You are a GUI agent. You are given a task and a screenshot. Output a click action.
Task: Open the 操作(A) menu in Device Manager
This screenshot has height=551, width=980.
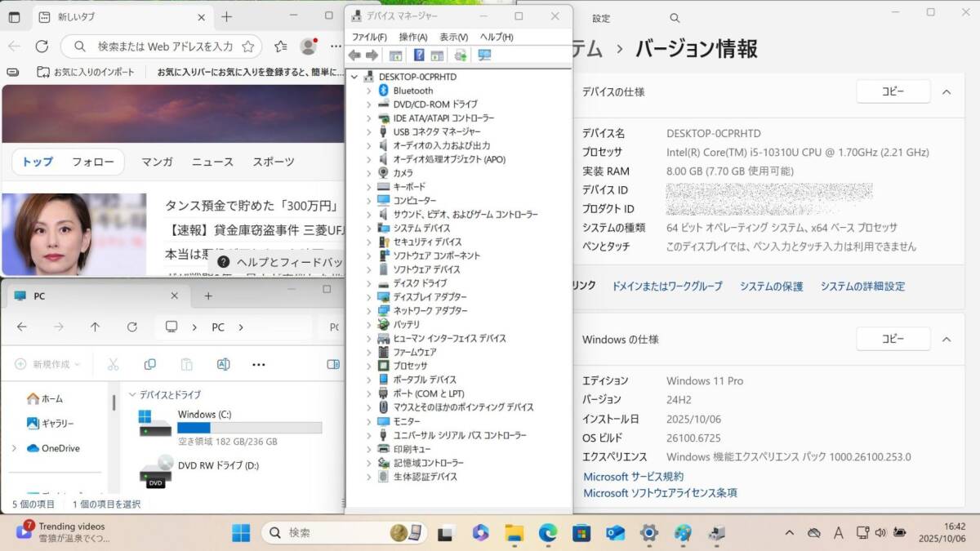[x=412, y=37]
